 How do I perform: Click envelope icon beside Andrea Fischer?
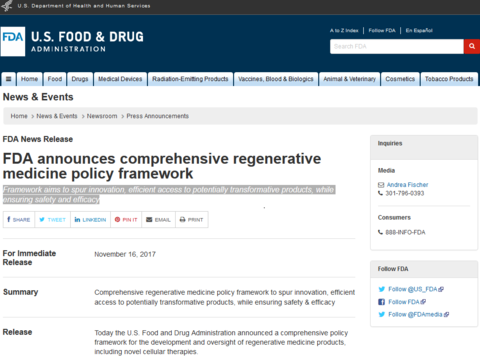tap(381, 185)
